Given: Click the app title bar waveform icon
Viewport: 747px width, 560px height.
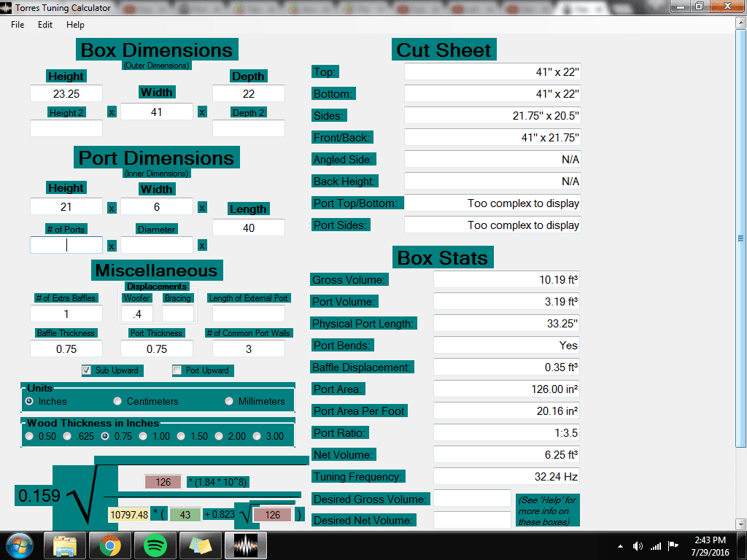Looking at the screenshot, I should [6, 7].
